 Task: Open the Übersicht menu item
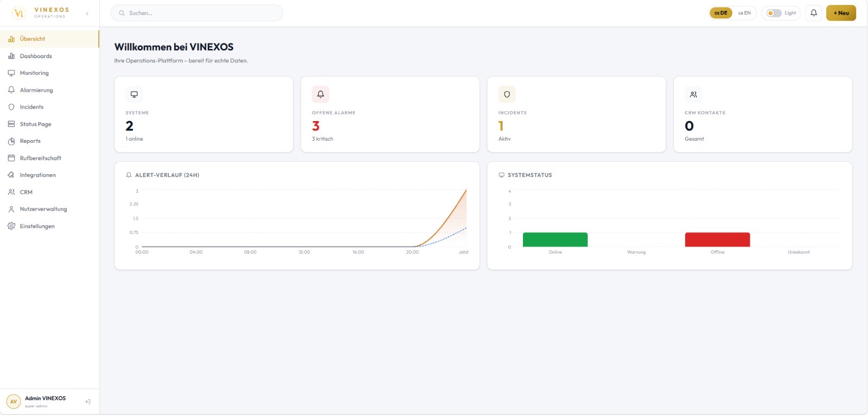[x=49, y=39]
